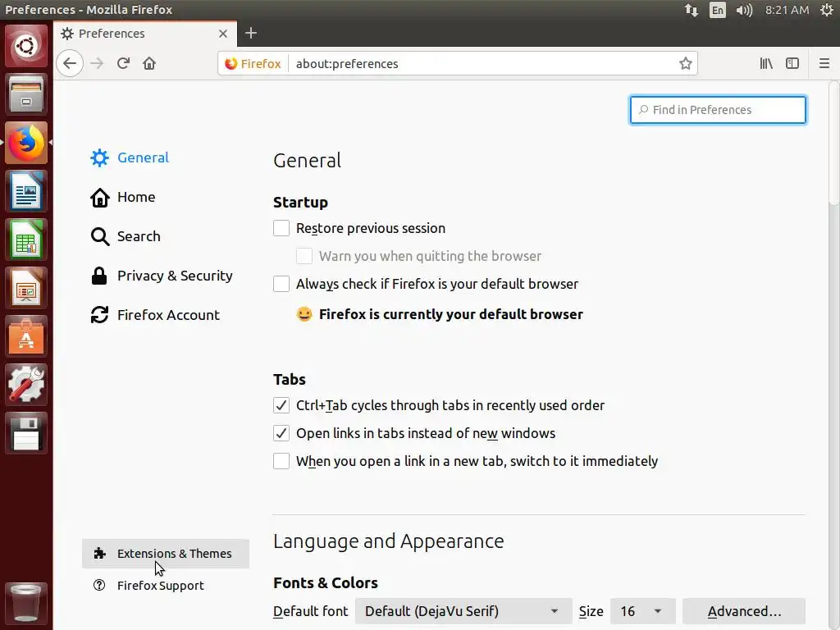Uncheck Open links in tabs instead of windows
Image resolution: width=840 pixels, height=630 pixels.
pos(281,433)
